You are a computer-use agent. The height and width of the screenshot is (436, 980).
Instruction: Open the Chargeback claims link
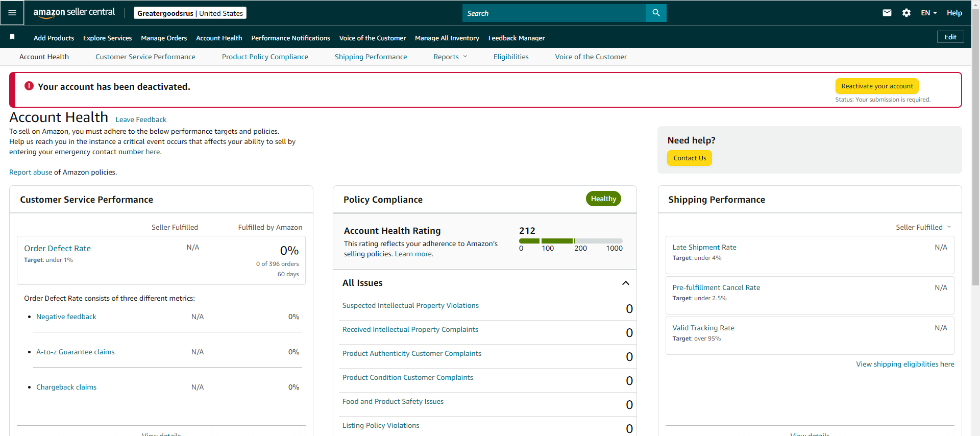tap(66, 387)
